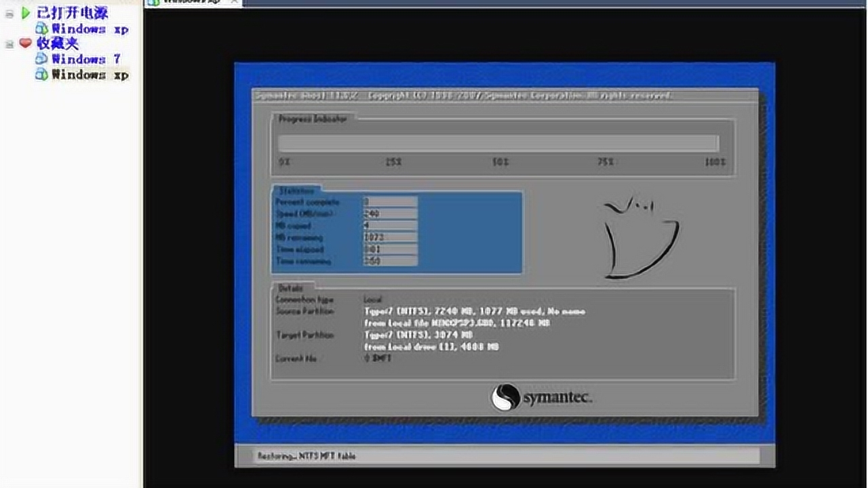Click the MB remaining value field
The height and width of the screenshot is (488, 868).
click(390, 238)
